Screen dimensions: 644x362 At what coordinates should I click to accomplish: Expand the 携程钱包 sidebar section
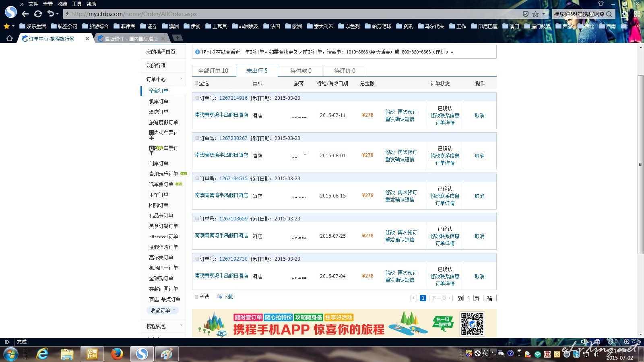click(181, 326)
